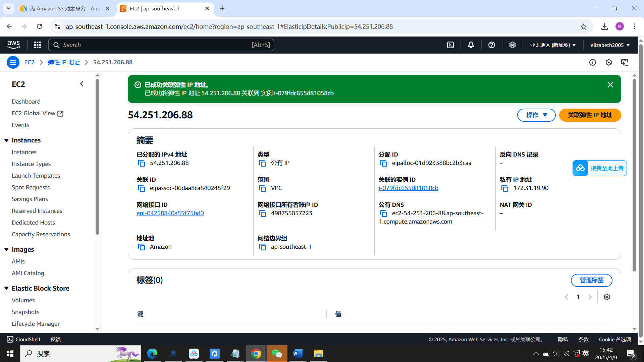Screen dimensions: 644x362
Task: Open instance i-079fdc655d81058cb link
Action: (408, 188)
